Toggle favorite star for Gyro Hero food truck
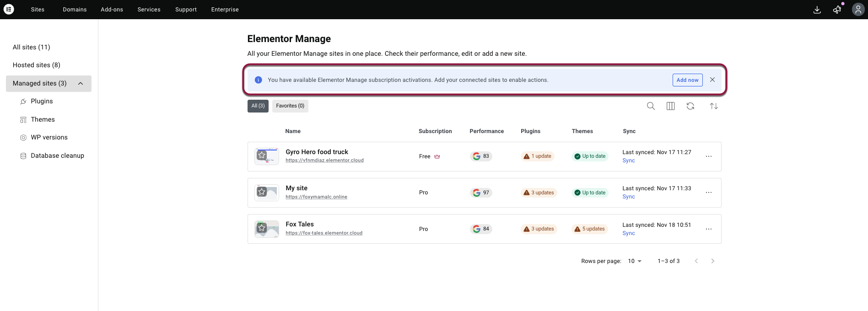Screen dimensions: 868x311 [x=262, y=155]
